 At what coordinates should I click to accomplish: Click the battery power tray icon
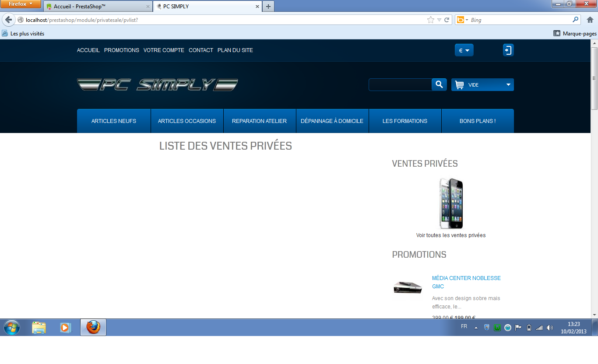coord(529,328)
